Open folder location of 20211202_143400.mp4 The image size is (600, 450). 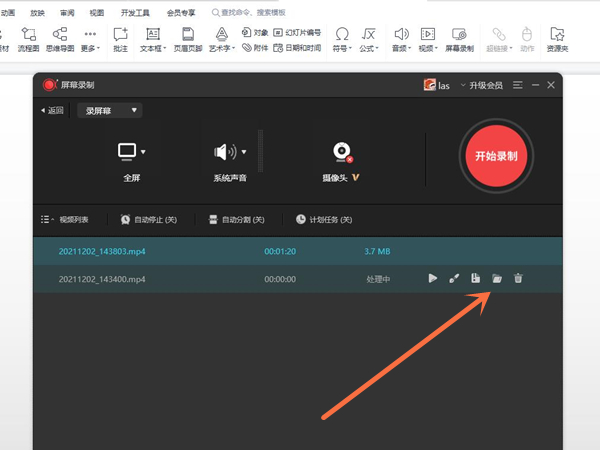[497, 279]
